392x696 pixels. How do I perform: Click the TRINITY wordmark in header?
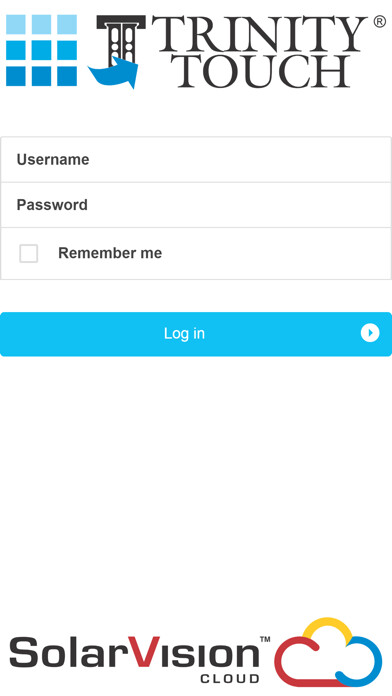coord(260,34)
